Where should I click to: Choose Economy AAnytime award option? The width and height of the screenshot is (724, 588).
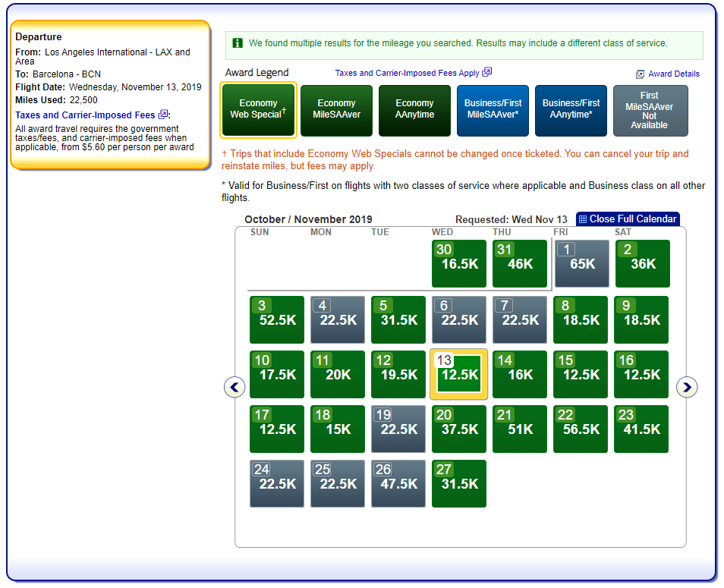pyautogui.click(x=414, y=109)
